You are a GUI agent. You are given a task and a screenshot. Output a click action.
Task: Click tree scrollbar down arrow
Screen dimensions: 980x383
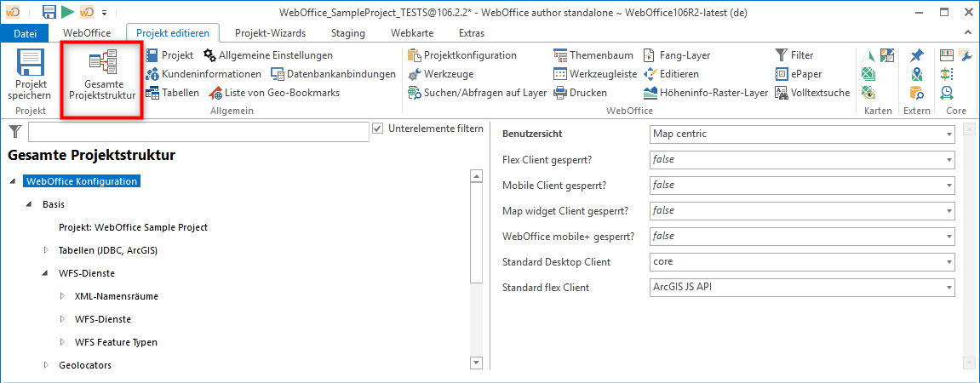476,363
